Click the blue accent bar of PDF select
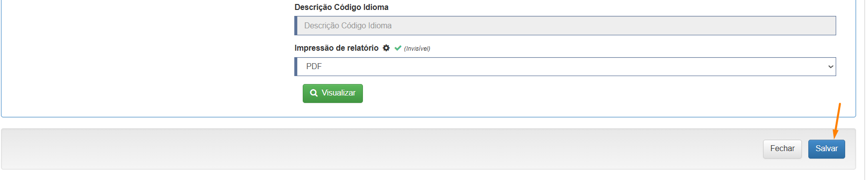This screenshot has width=868, height=180. [296, 67]
